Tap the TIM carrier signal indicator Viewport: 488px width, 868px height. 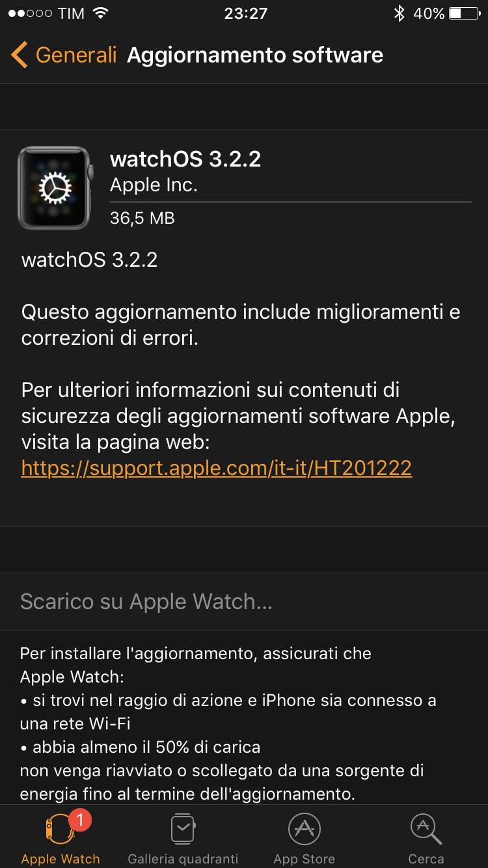(x=46, y=13)
